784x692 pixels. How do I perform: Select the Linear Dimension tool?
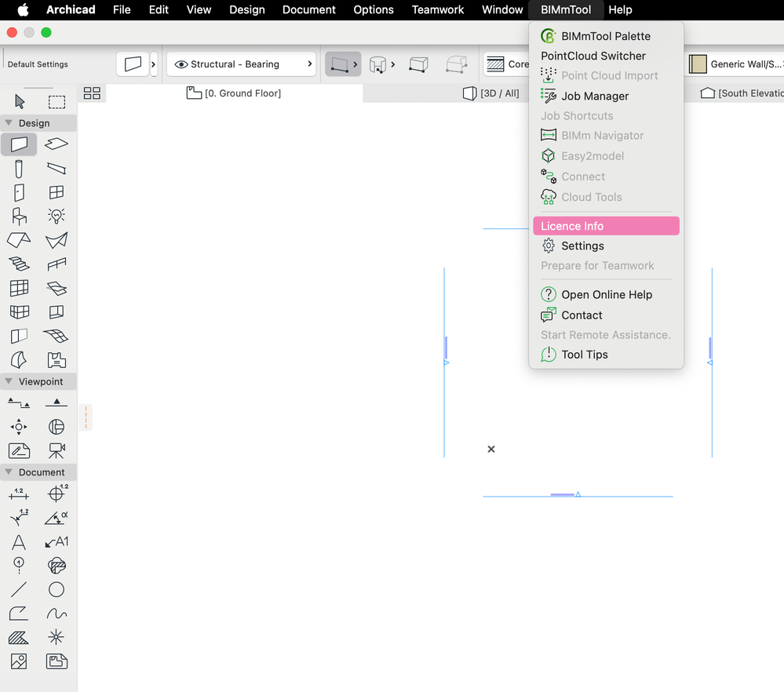pyautogui.click(x=19, y=494)
